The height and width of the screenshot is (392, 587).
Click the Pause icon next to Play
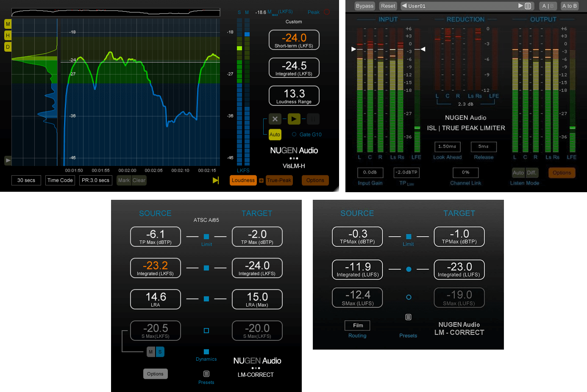313,119
